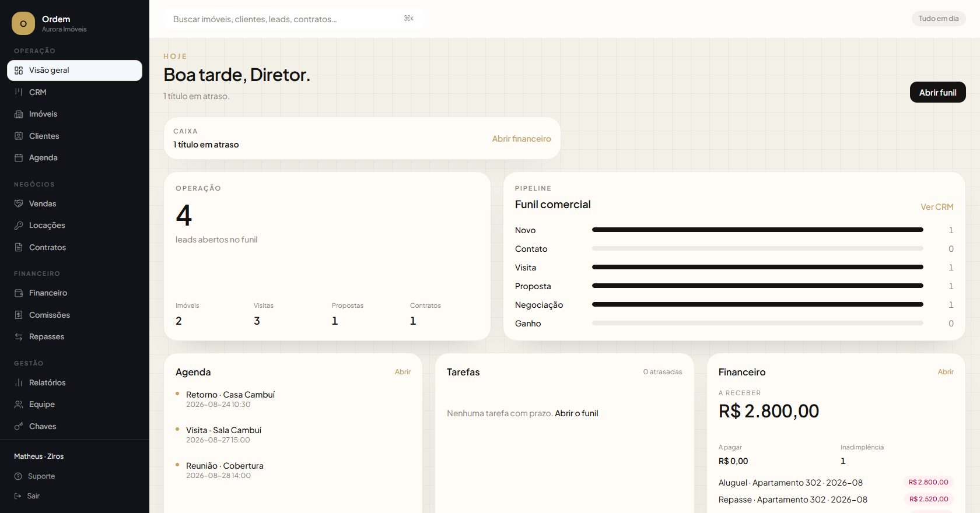Click the Matheus · Ziros user name
Viewport: 980px width, 513px height.
39,456
